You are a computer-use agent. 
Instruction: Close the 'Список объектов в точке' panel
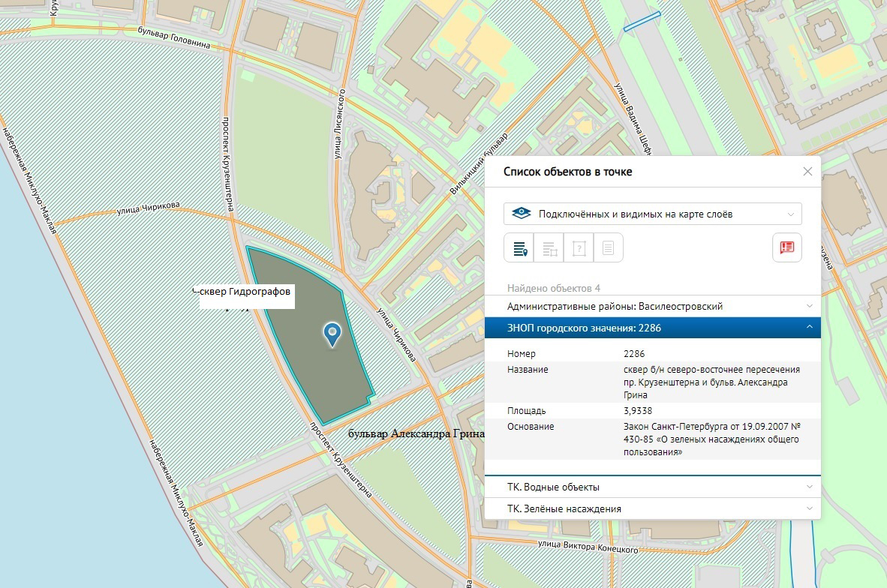click(807, 171)
